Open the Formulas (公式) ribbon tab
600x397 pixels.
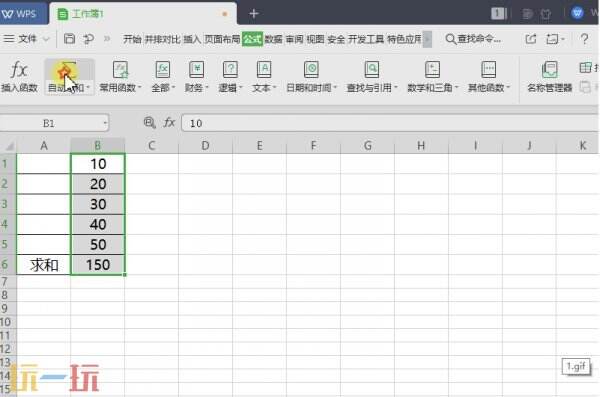[x=253, y=39]
